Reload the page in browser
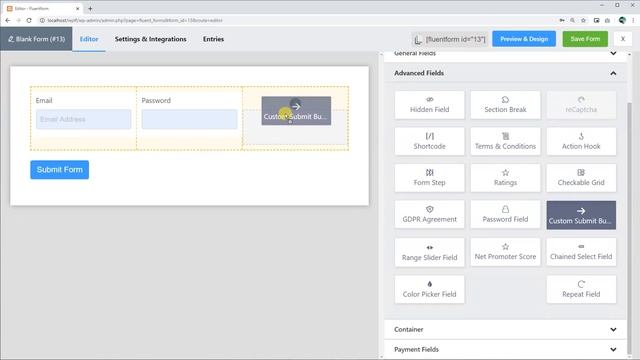The width and height of the screenshot is (640, 360). pos(29,20)
